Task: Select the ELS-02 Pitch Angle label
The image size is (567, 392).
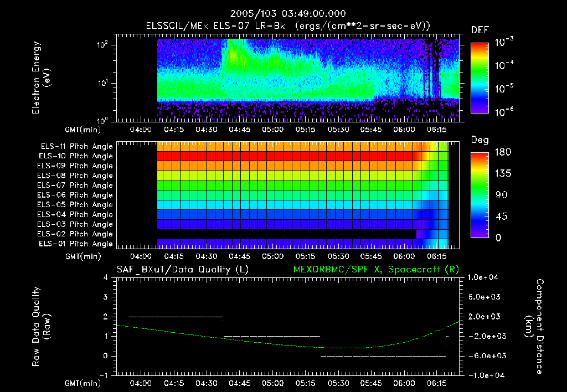Action: click(x=75, y=234)
